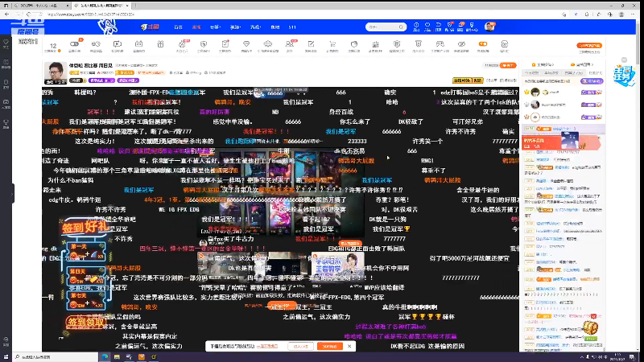Open the File Explorer taskbar icon

(x=117, y=357)
